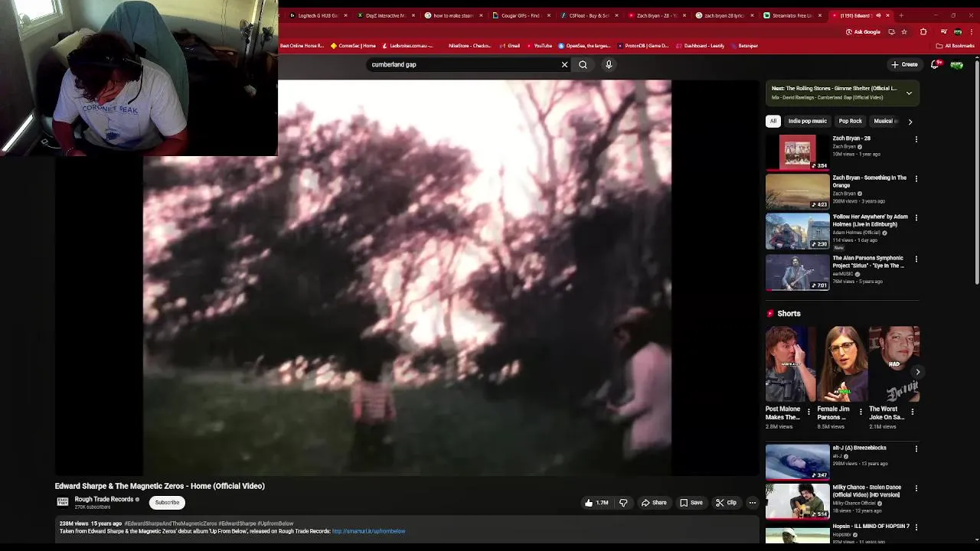Switch to the Streamlabs tab

(x=791, y=15)
